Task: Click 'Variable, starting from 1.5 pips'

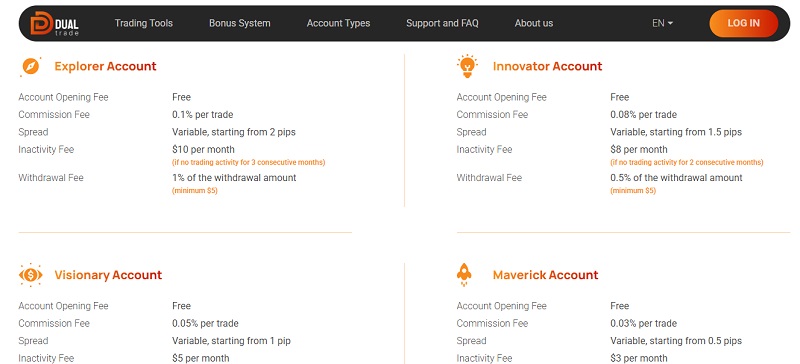Action: (x=676, y=132)
